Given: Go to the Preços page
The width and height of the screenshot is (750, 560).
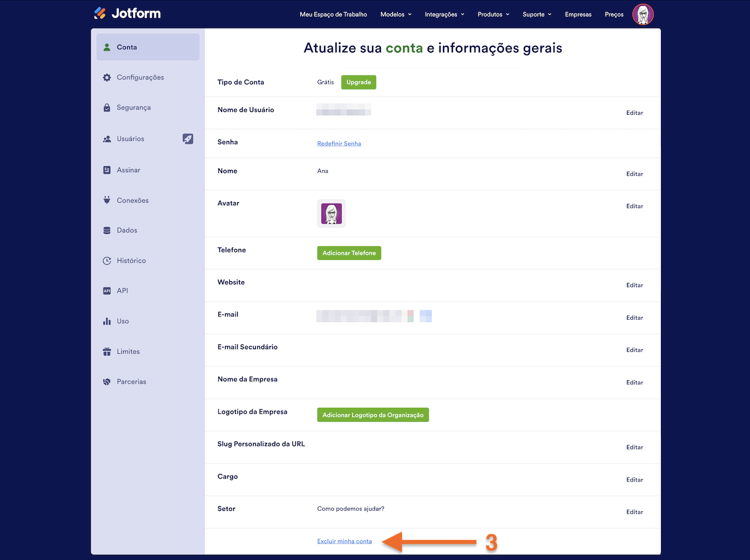Looking at the screenshot, I should point(614,15).
